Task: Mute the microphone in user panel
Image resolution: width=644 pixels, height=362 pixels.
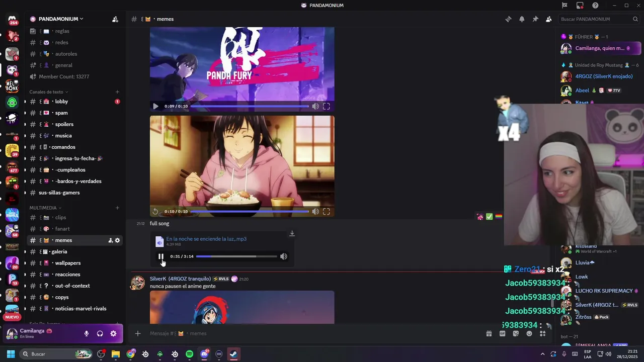Action: 87,333
